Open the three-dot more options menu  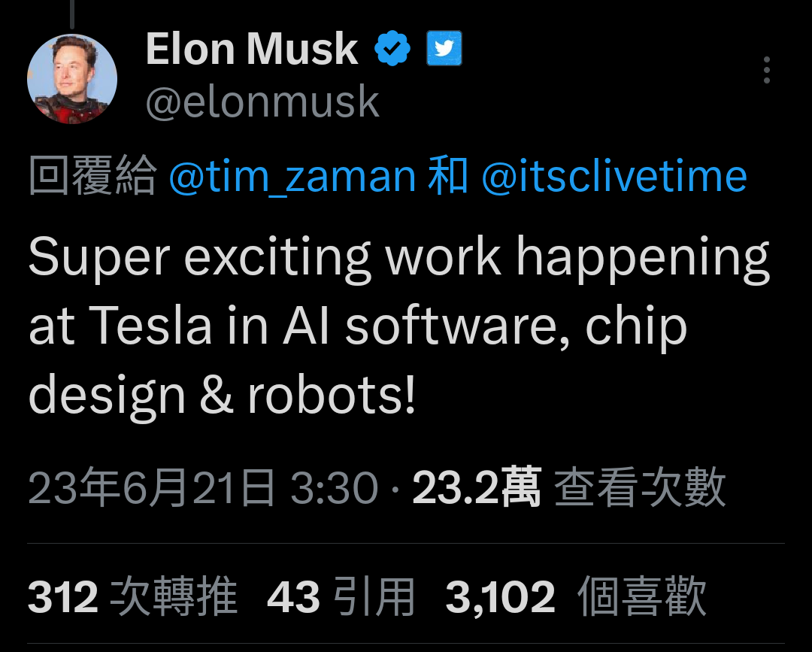coord(767,70)
